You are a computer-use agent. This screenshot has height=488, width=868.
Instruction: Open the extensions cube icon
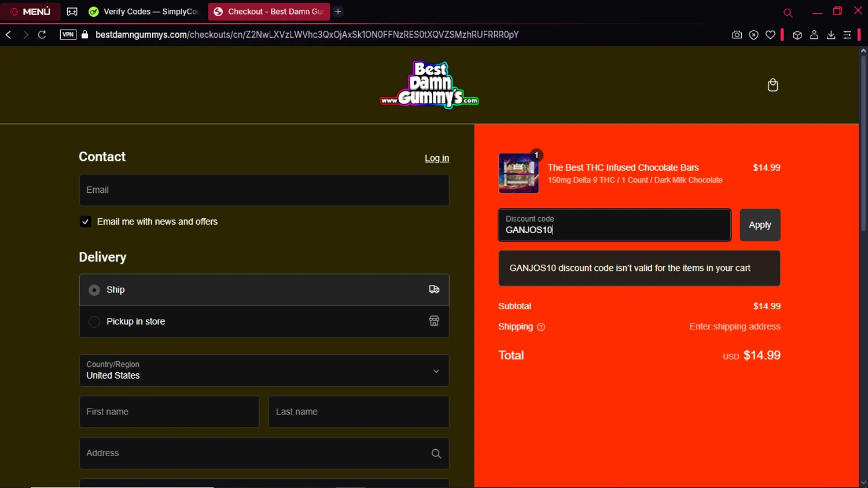[797, 35]
